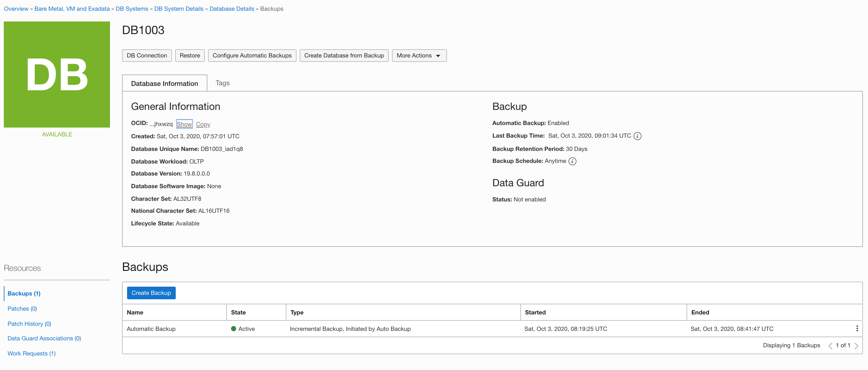
Task: Click the Started column header
Action: point(603,313)
